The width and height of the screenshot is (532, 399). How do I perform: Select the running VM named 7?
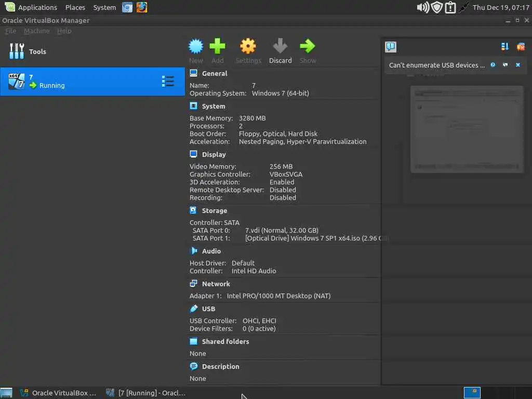tap(92, 82)
